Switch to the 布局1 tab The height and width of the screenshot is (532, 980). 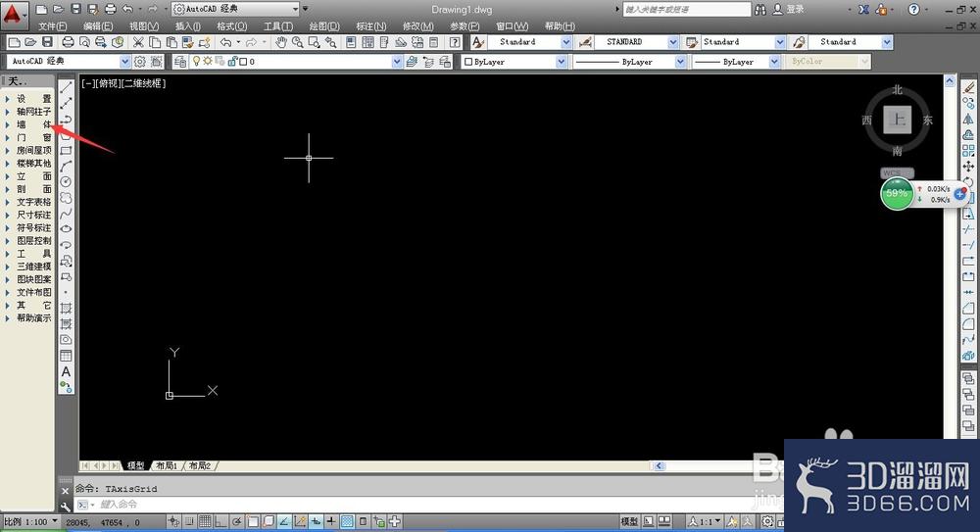[167, 465]
